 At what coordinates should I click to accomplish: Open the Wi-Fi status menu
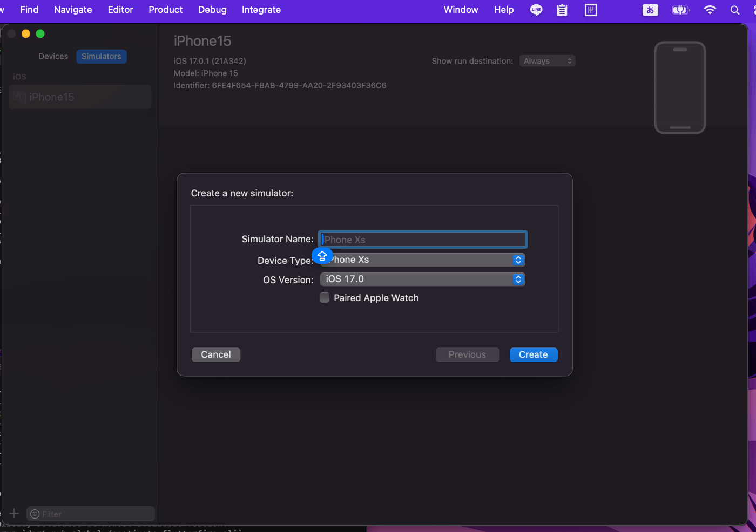pyautogui.click(x=710, y=10)
